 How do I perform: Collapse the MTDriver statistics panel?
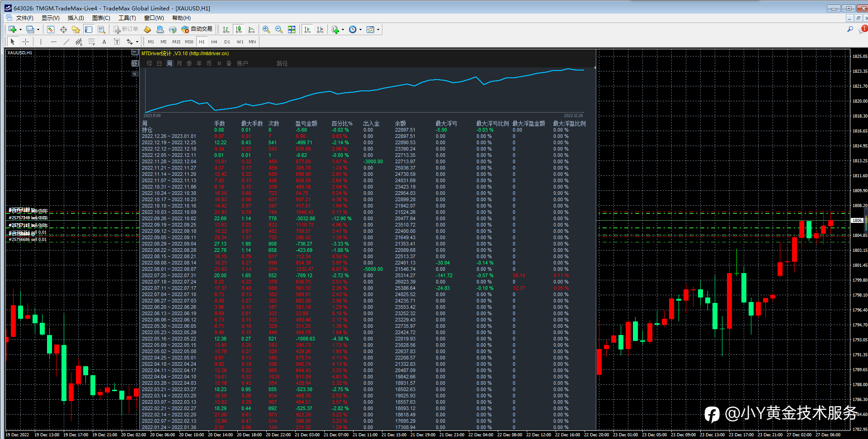(x=135, y=53)
